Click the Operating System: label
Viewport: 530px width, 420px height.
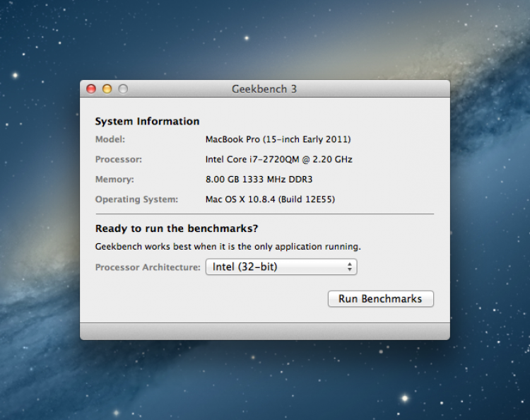(x=136, y=199)
